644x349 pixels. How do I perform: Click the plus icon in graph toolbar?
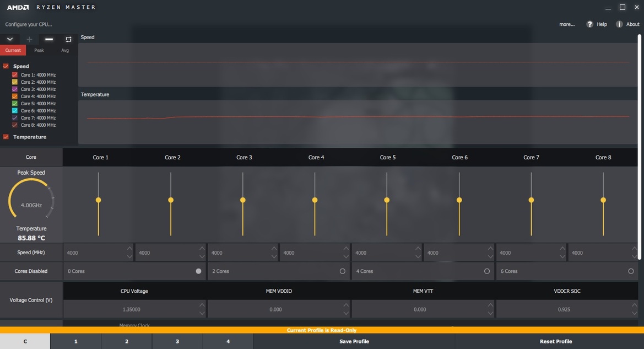pos(29,39)
